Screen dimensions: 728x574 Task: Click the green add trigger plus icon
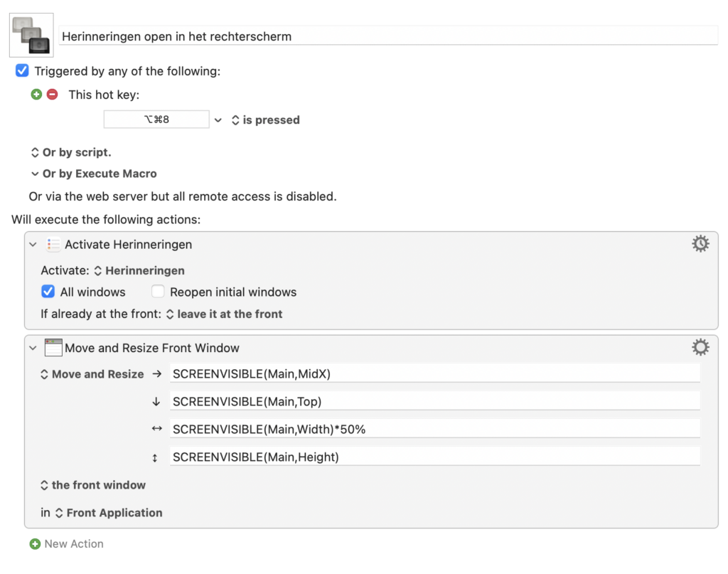pyautogui.click(x=36, y=94)
